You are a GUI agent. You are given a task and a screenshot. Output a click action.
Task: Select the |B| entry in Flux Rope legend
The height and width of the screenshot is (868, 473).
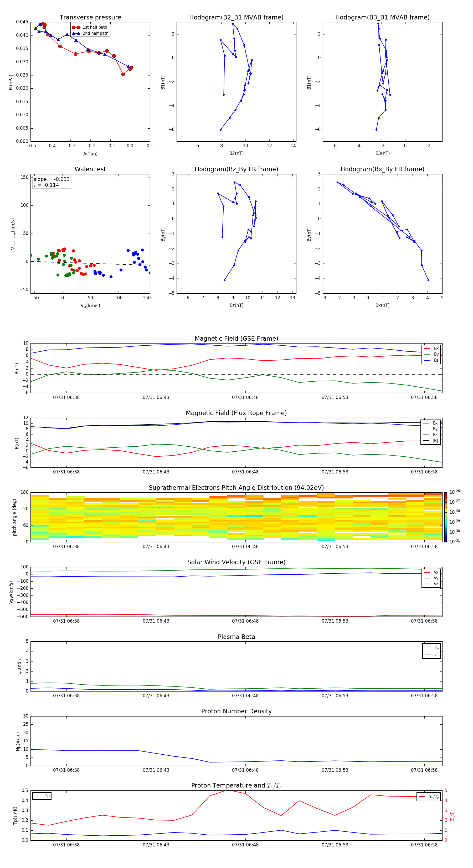[431, 441]
